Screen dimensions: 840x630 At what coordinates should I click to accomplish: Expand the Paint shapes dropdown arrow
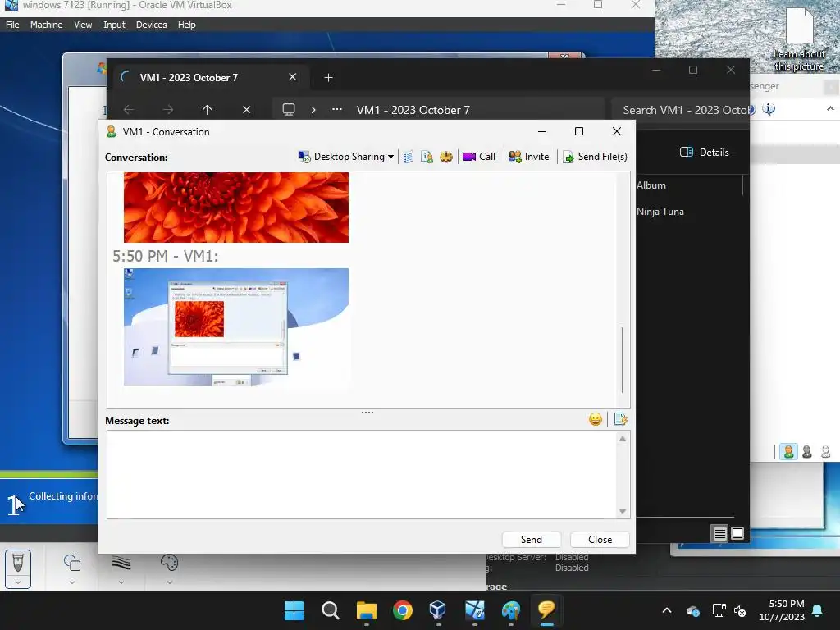point(72,582)
